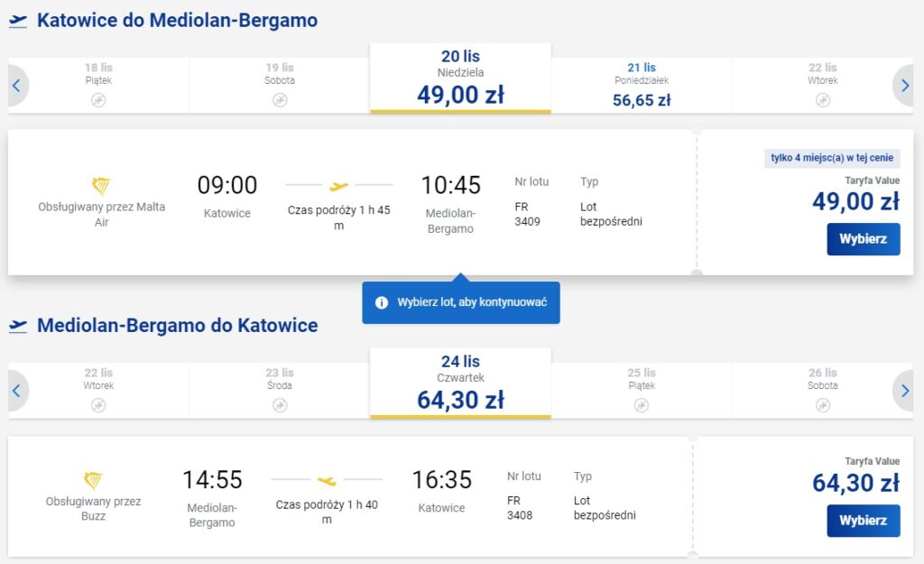Image resolution: width=924 pixels, height=564 pixels.
Task: Pick 25 lis Piątek return date
Action: click(x=641, y=390)
